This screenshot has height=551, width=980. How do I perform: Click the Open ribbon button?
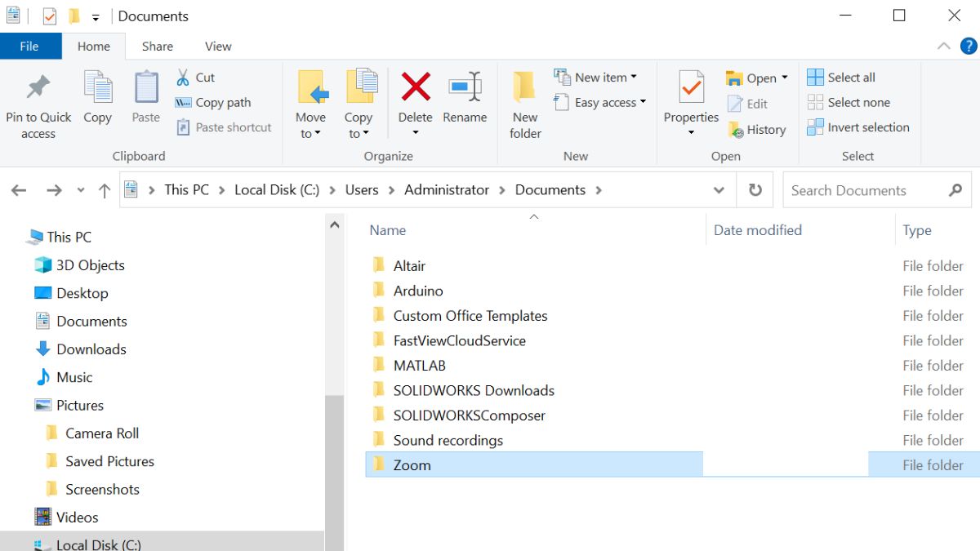752,78
